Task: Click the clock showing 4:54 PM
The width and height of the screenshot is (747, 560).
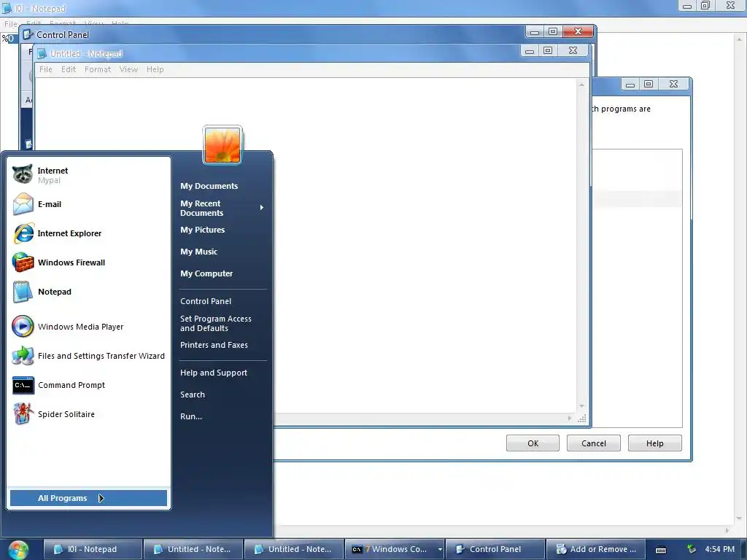Action: click(x=719, y=549)
